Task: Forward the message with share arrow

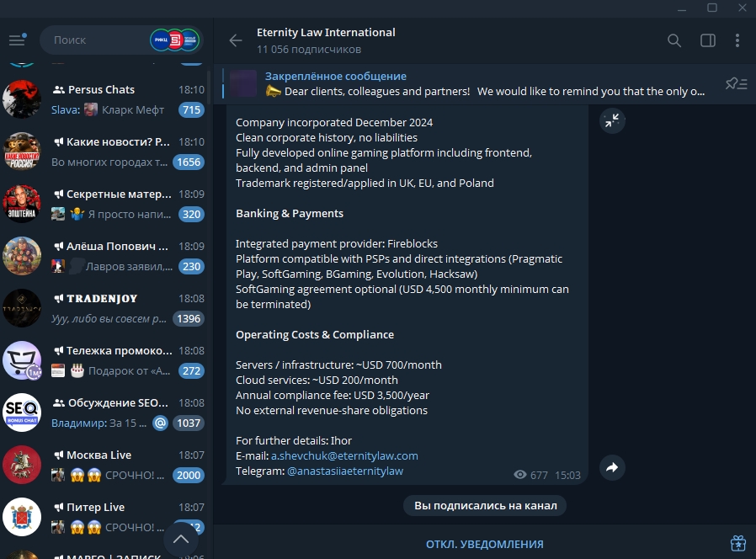Action: point(612,467)
